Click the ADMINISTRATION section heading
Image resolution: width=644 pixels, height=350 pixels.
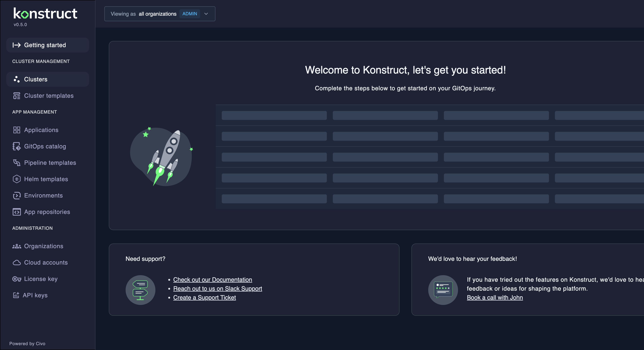[32, 228]
